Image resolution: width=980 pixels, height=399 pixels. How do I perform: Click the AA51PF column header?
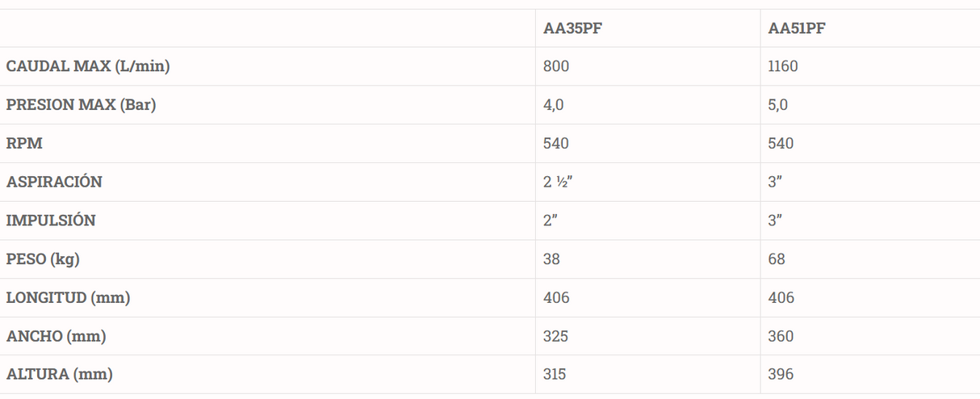[797, 28]
